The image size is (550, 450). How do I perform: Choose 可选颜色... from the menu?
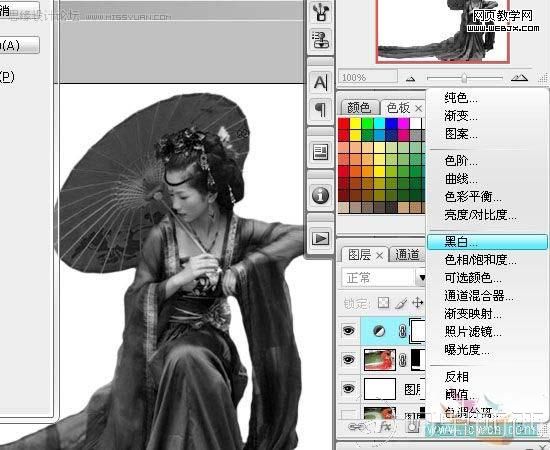473,278
